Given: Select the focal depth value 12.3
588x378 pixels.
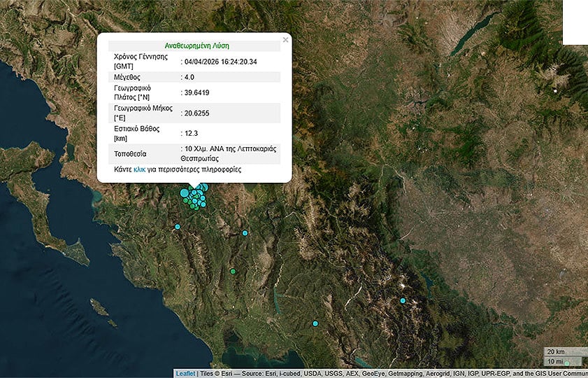Looking at the screenshot, I should tap(191, 133).
